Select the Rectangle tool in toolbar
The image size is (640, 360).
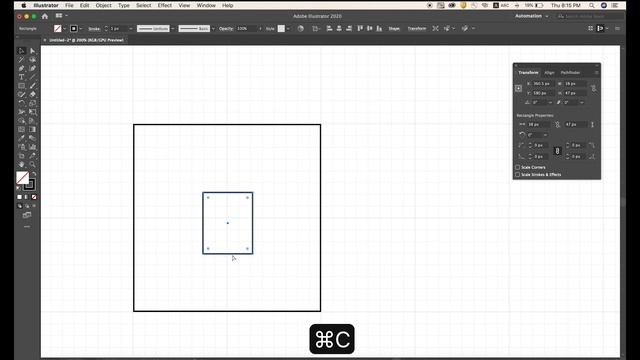[x=22, y=86]
